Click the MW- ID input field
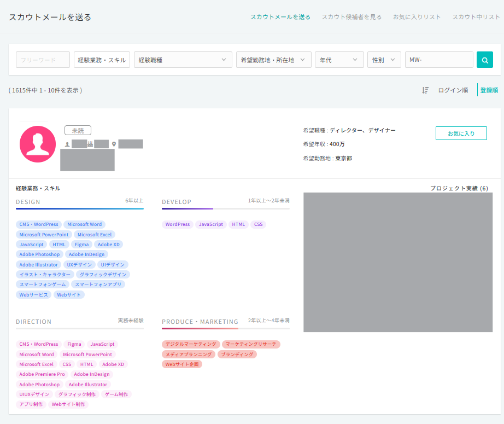The image size is (504, 424). click(439, 60)
